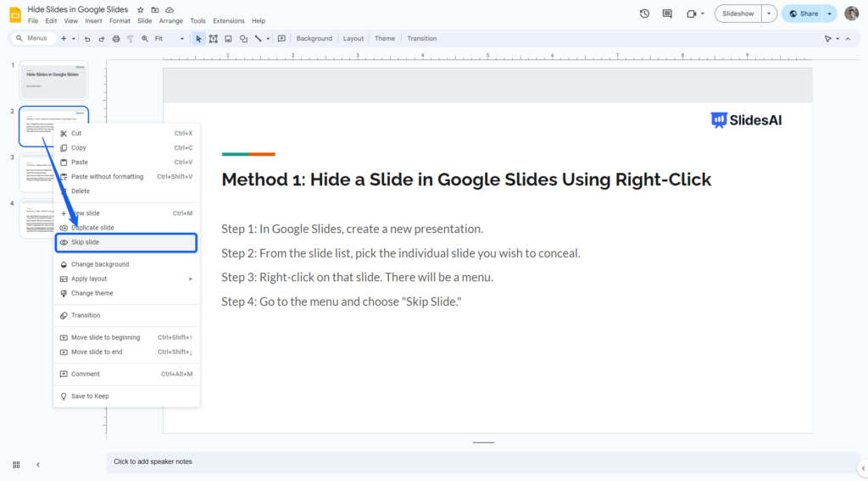868x481 pixels.
Task: Select the Text box tool
Action: 214,38
